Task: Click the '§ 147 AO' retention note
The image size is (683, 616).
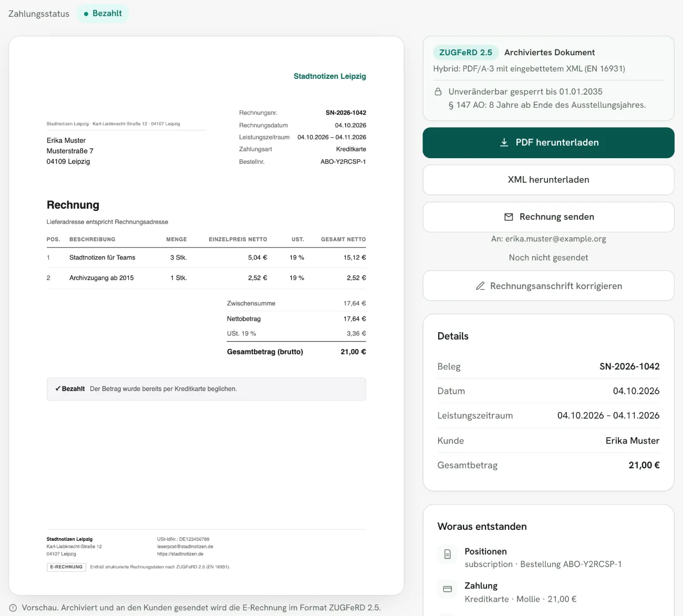Action: (x=547, y=105)
